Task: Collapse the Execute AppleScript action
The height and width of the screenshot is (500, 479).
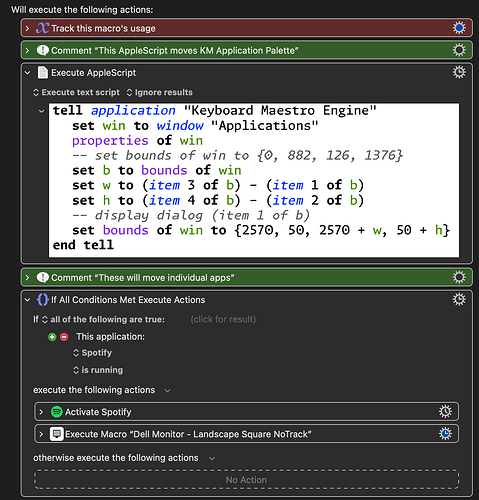Action: (x=28, y=73)
